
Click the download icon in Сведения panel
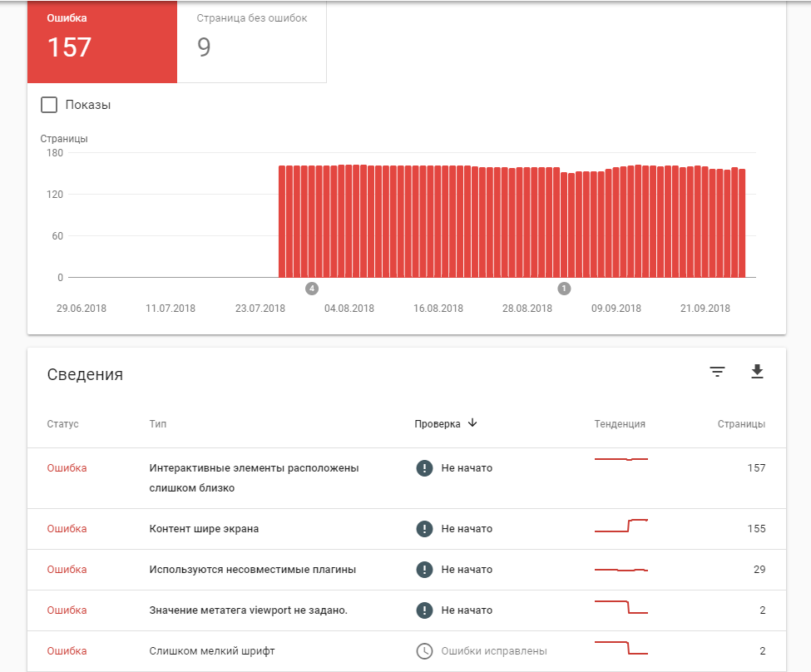(756, 372)
